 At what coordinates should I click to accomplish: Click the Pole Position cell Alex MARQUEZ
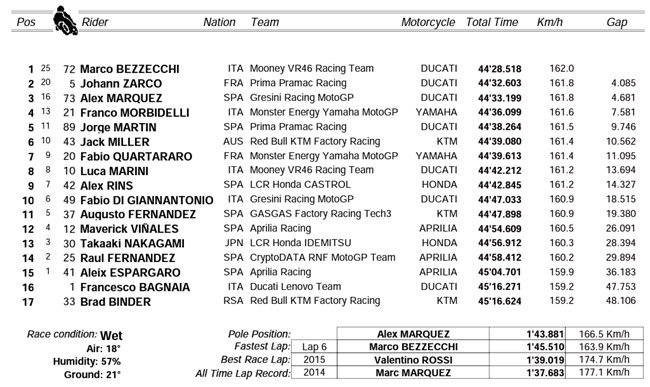[413, 334]
